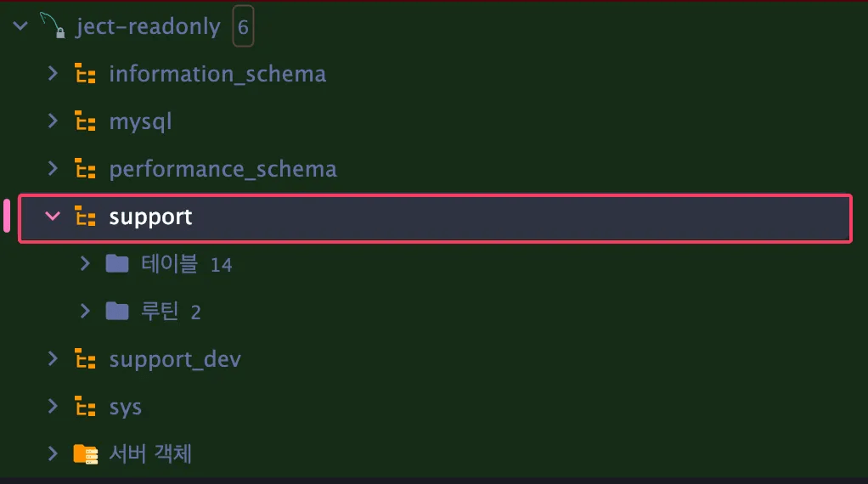
Task: Click the support schema icon
Action: point(85,217)
